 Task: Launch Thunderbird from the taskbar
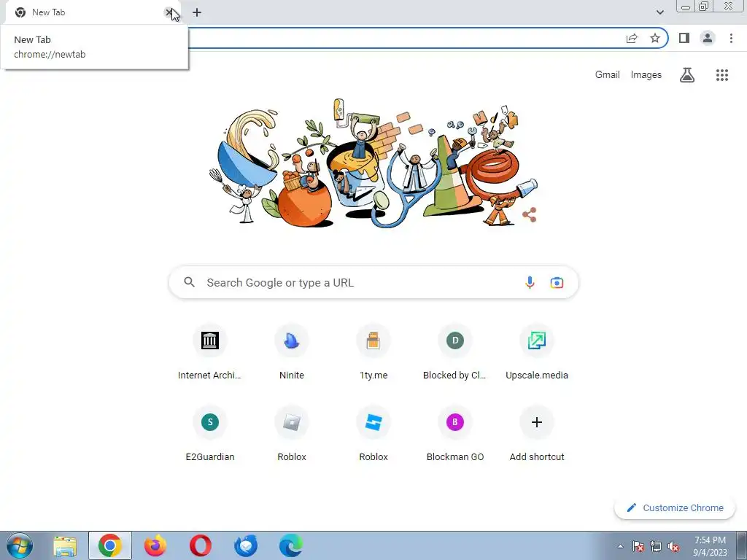tap(246, 545)
